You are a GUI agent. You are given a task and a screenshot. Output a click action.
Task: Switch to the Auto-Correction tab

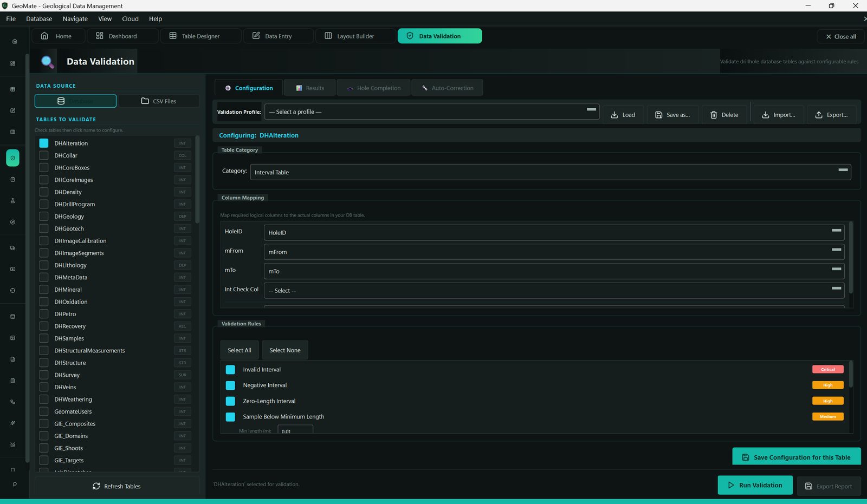coord(447,88)
